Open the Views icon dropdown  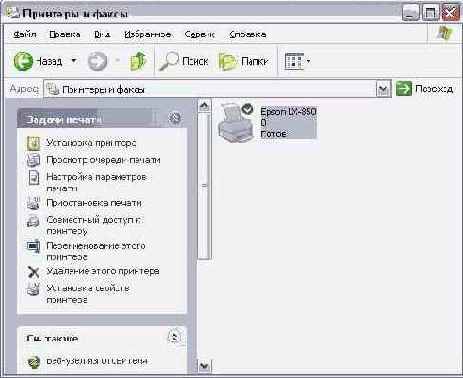pyautogui.click(x=297, y=61)
